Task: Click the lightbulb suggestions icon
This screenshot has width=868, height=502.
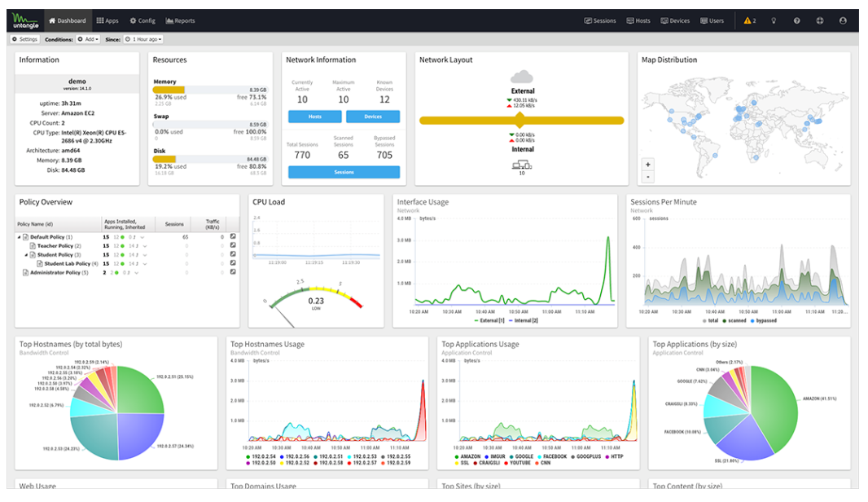Action: [x=774, y=20]
